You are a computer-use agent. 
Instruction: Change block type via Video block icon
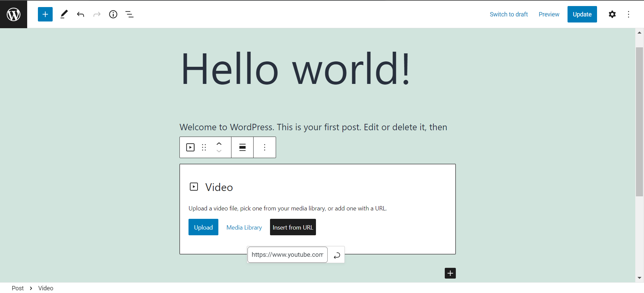point(190,147)
